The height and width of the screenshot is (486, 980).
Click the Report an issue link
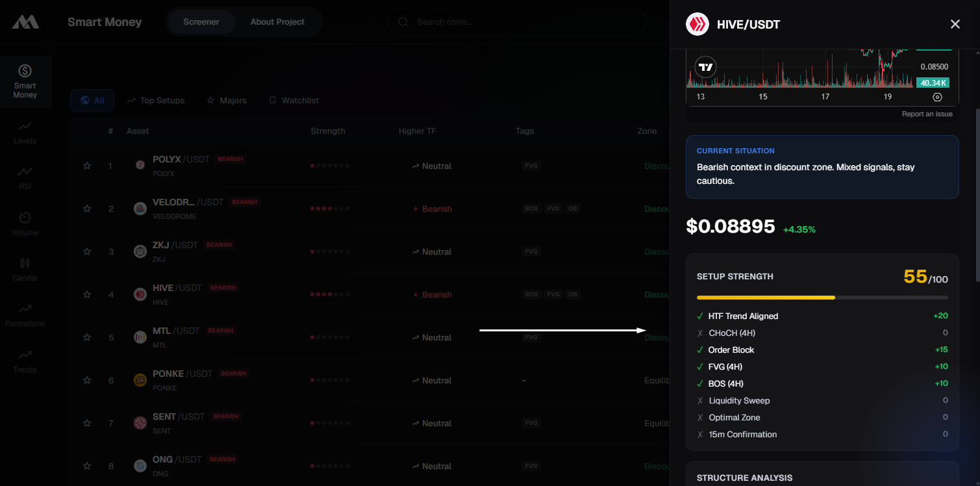tap(927, 114)
